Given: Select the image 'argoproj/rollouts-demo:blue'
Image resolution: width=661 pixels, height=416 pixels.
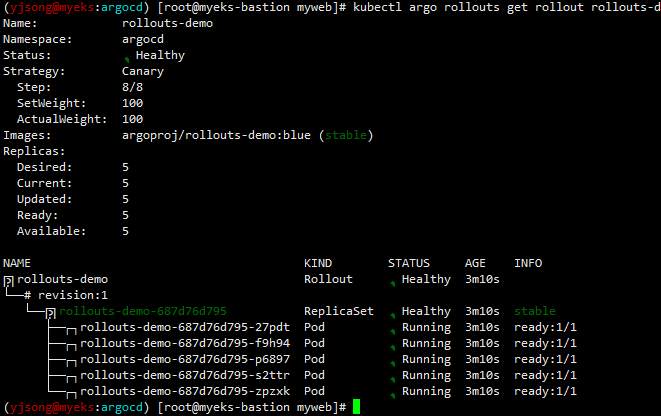Looking at the screenshot, I should click(x=216, y=135).
